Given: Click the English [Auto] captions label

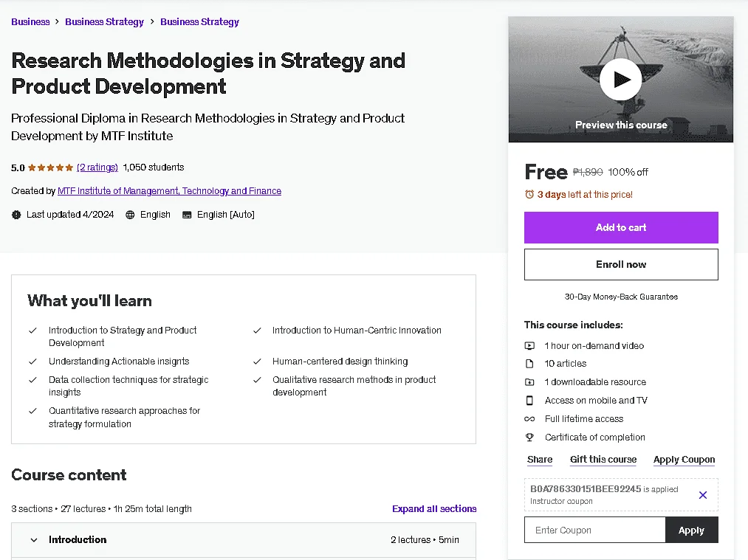Looking at the screenshot, I should pyautogui.click(x=226, y=215).
